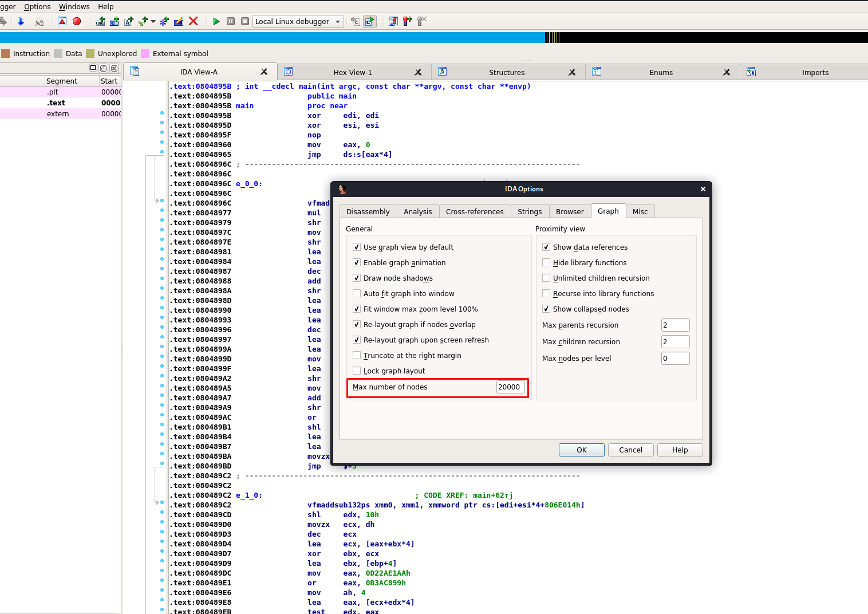Viewport: 868px width, 614px height.
Task: Click the Hex View-1 tab icon
Action: tap(289, 72)
